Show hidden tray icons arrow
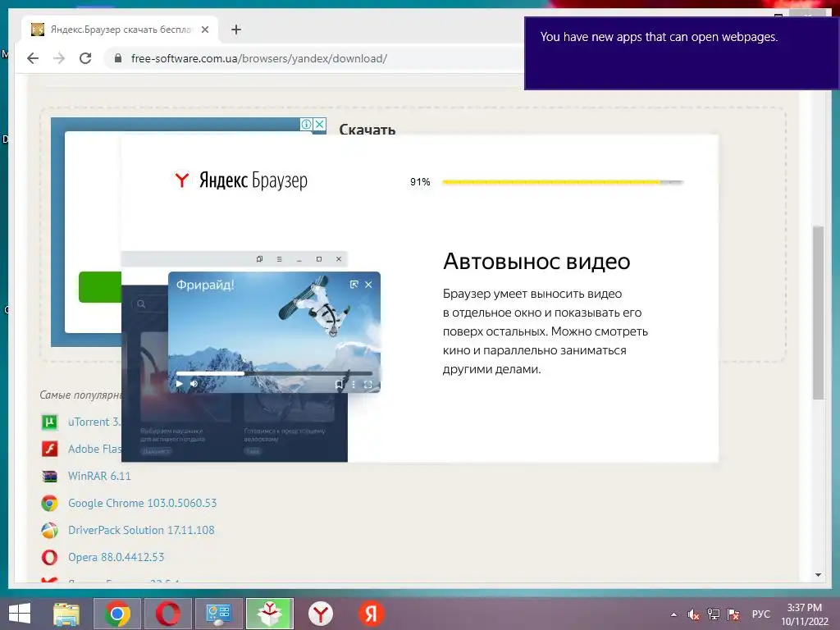 pyautogui.click(x=674, y=614)
